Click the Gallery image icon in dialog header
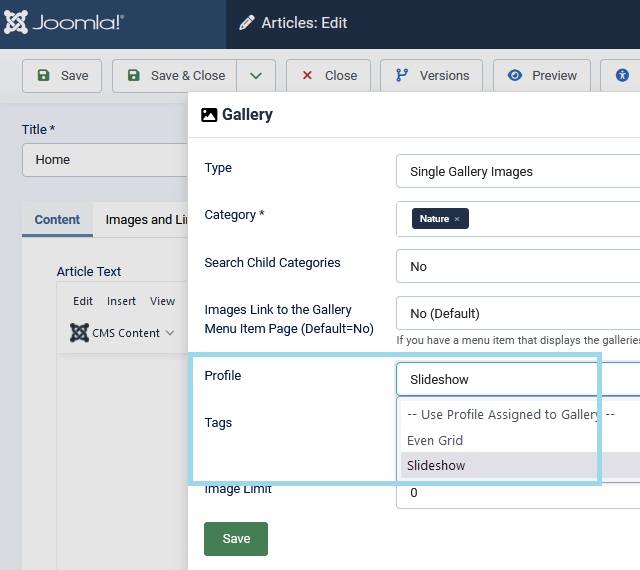Image resolution: width=640 pixels, height=570 pixels. (209, 115)
